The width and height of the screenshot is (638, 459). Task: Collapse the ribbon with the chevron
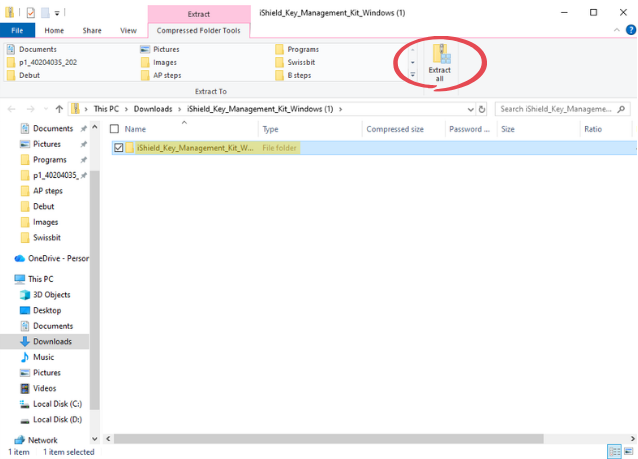tap(617, 30)
